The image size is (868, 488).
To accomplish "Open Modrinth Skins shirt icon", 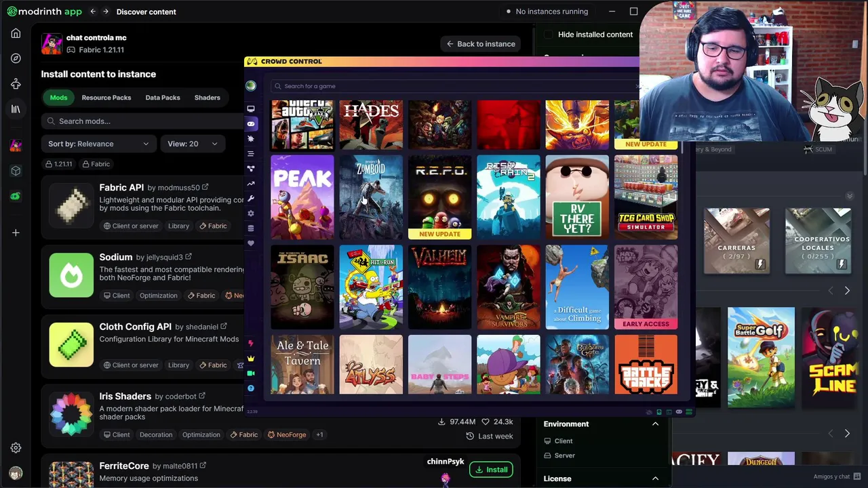I will point(16,84).
